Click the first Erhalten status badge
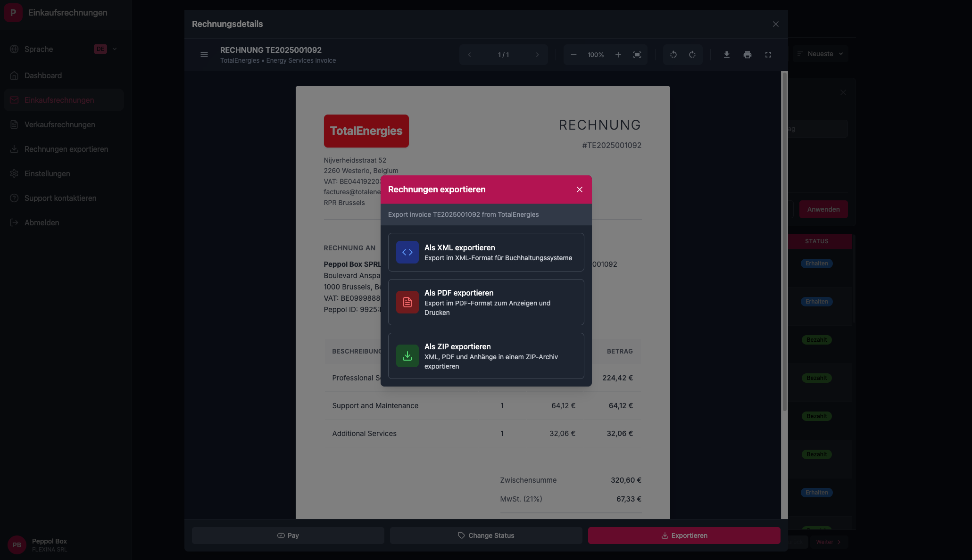The height and width of the screenshot is (560, 972). click(x=816, y=264)
